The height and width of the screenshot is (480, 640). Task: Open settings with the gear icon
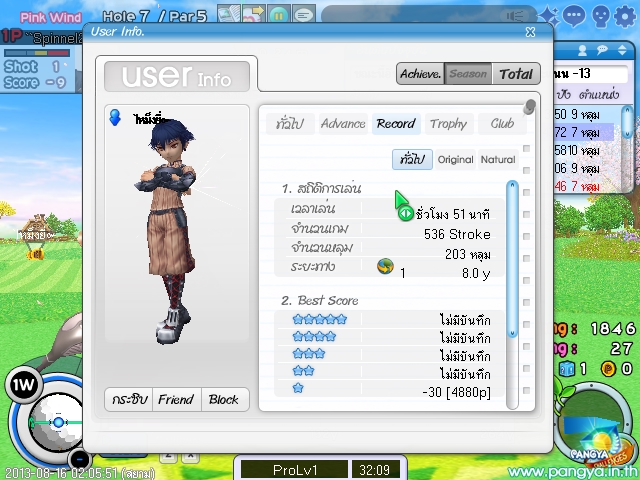click(x=625, y=17)
